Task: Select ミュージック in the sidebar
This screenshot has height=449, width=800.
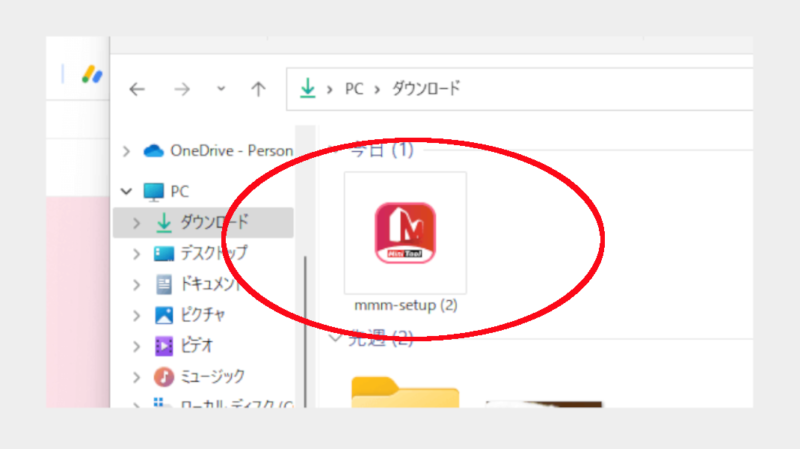Action: (213, 377)
